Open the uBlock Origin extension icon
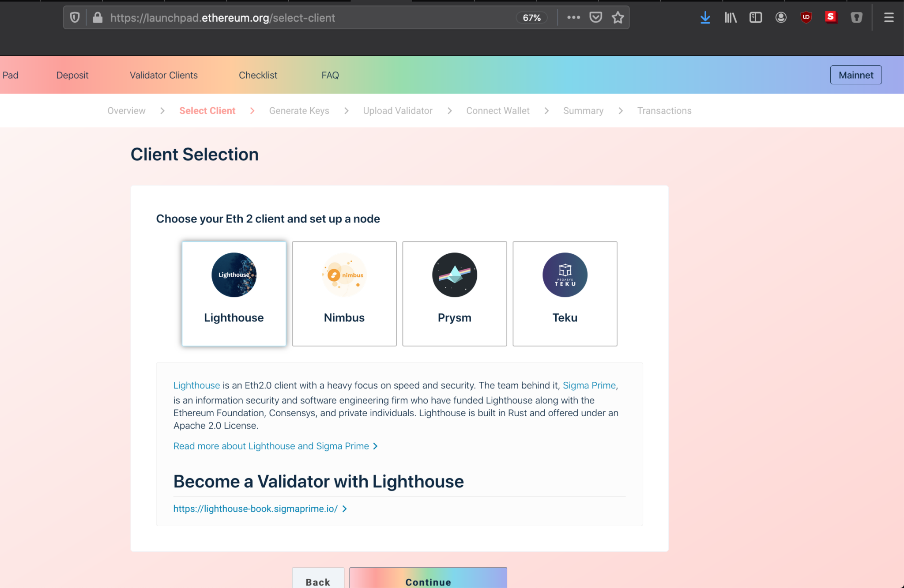 point(806,18)
